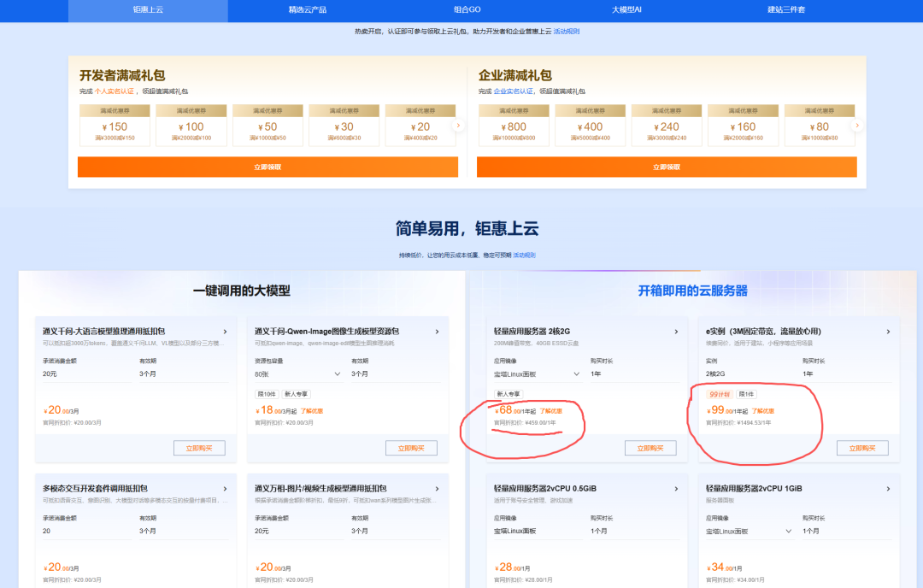Open details arrow on 通义千问-Qwen-Image card
Viewport: 923px width, 588px height.
point(438,331)
